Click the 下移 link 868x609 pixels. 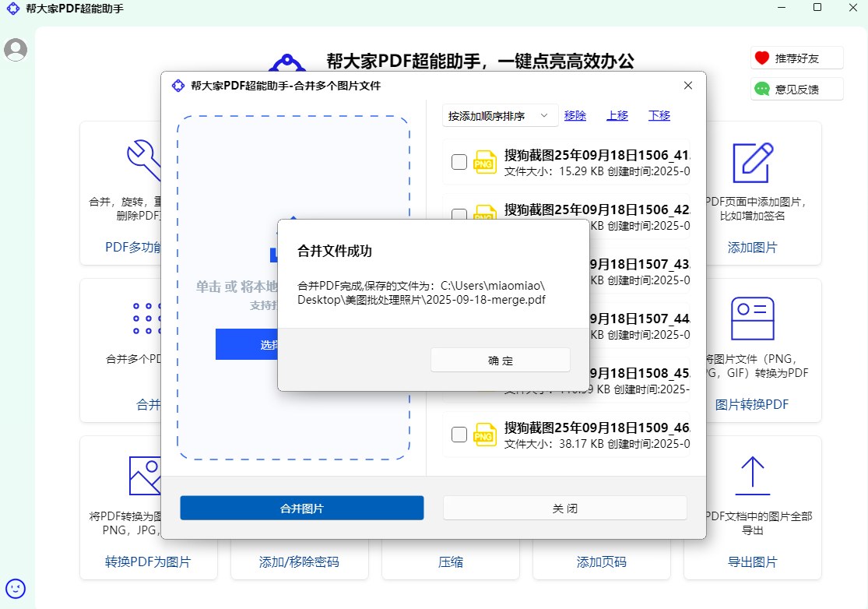(x=659, y=116)
